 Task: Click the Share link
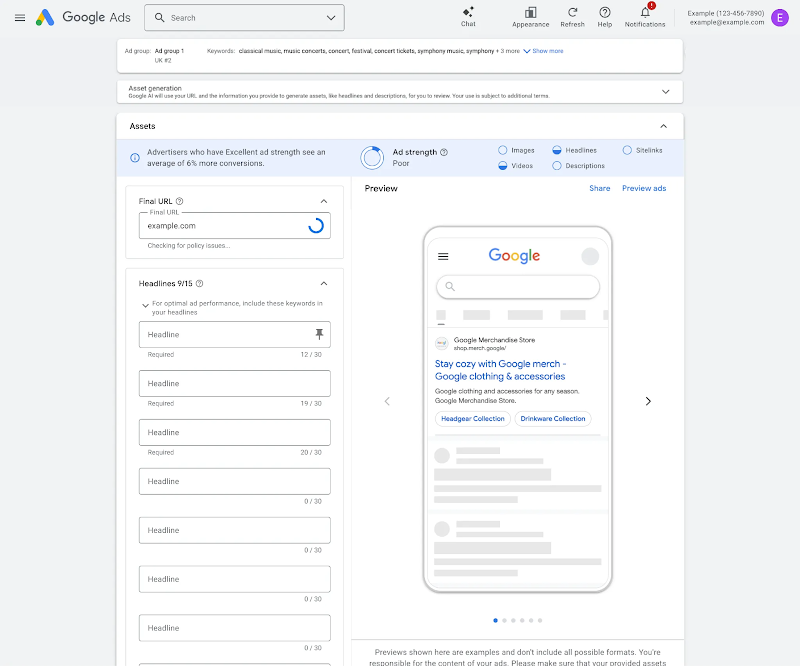tap(599, 188)
